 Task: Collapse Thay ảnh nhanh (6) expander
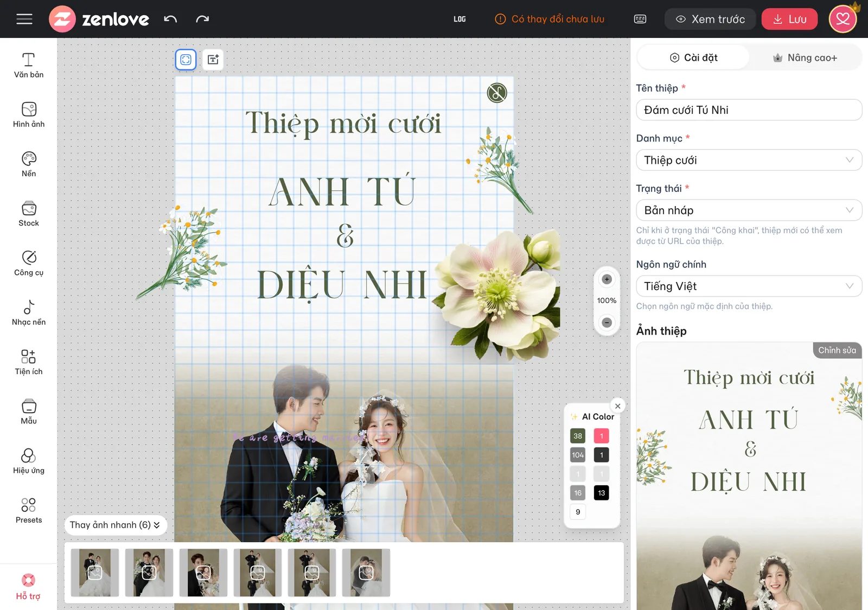pyautogui.click(x=115, y=525)
